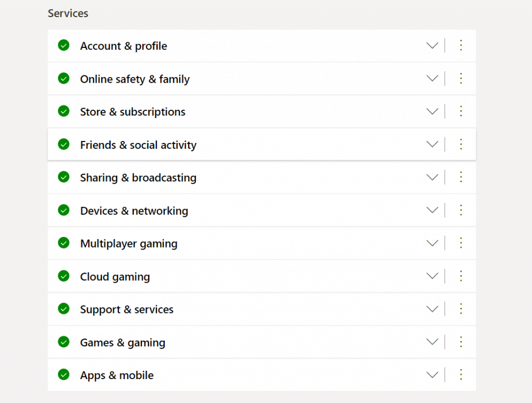Screen dimensions: 532x403
Task: Open more options for Friends & social activity
Action: tap(460, 145)
